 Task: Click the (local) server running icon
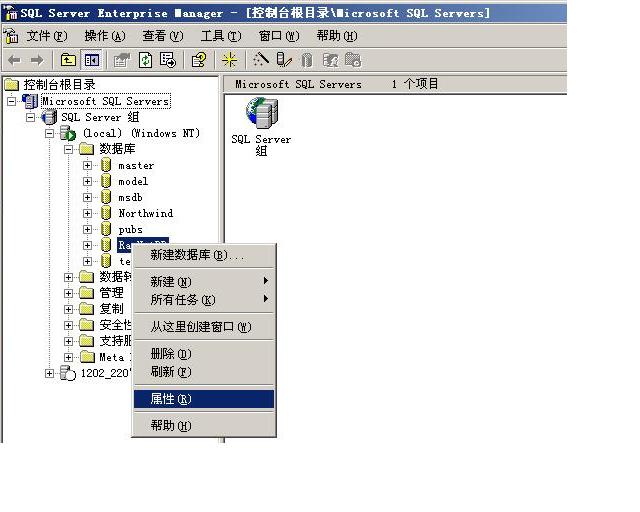coord(68,133)
